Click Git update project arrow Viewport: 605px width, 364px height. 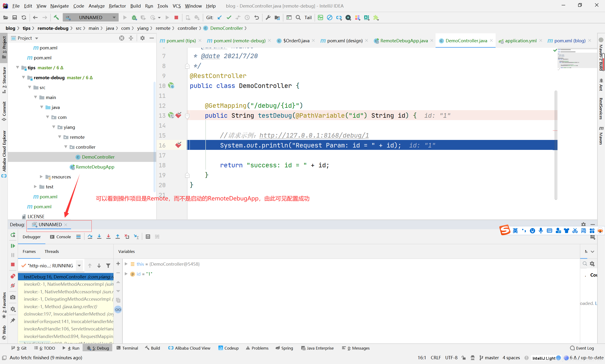point(220,17)
